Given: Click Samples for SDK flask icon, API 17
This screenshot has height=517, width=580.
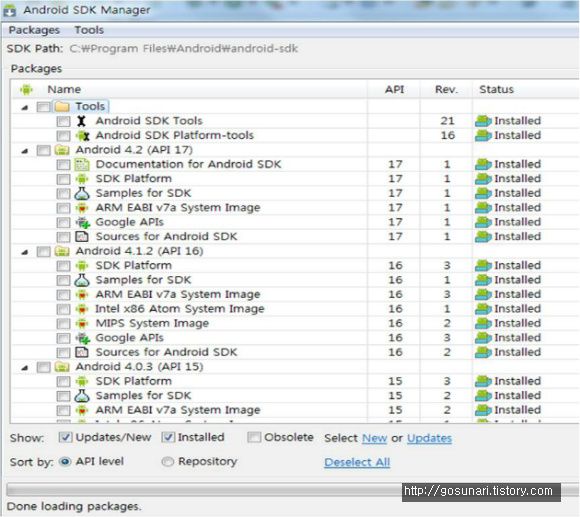Looking at the screenshot, I should point(82,193).
